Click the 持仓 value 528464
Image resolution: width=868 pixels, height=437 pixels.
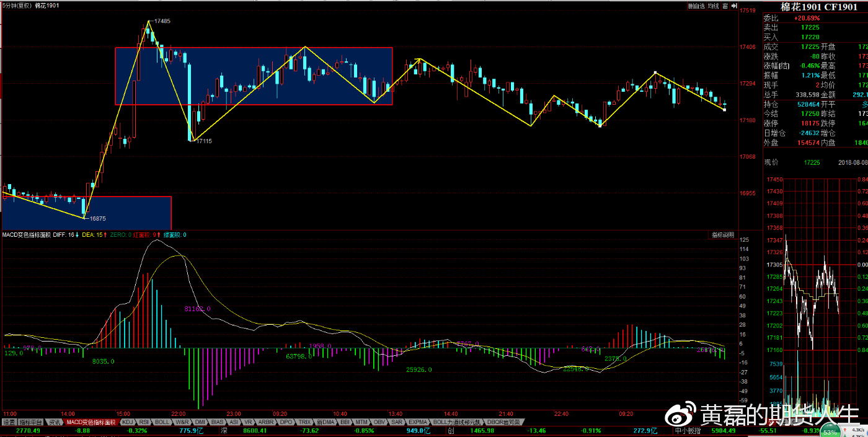(x=808, y=105)
